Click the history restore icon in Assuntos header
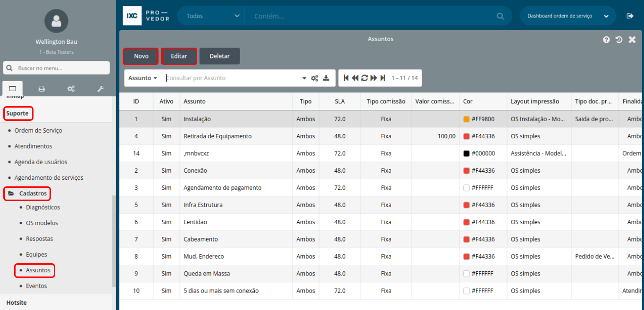Viewport: 644px width, 310px height. tap(619, 40)
